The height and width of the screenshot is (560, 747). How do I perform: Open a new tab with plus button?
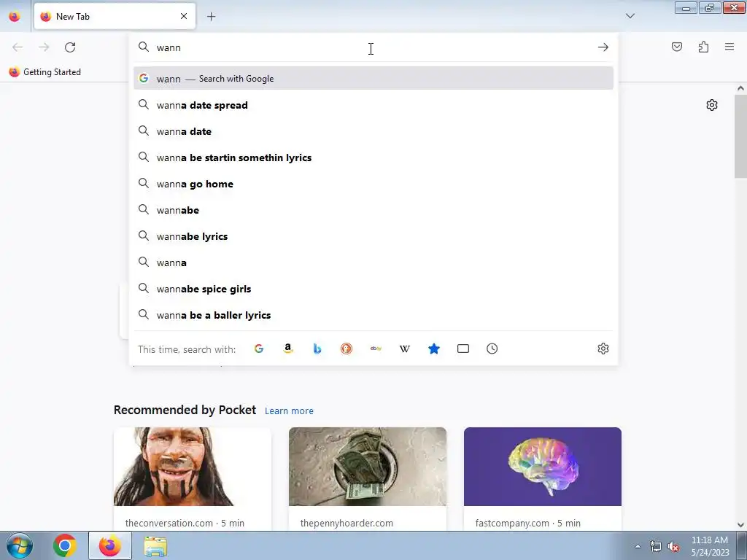click(x=211, y=17)
